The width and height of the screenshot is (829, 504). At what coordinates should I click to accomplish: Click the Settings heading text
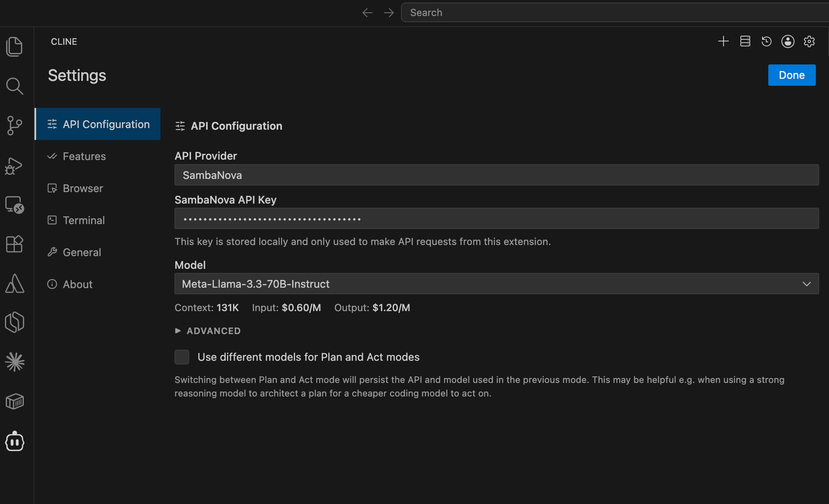point(77,75)
